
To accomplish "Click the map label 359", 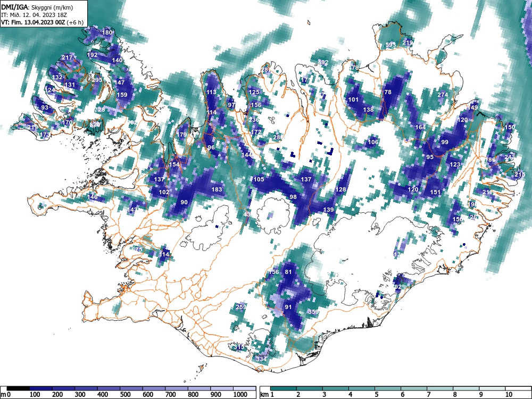I will click(313, 312).
